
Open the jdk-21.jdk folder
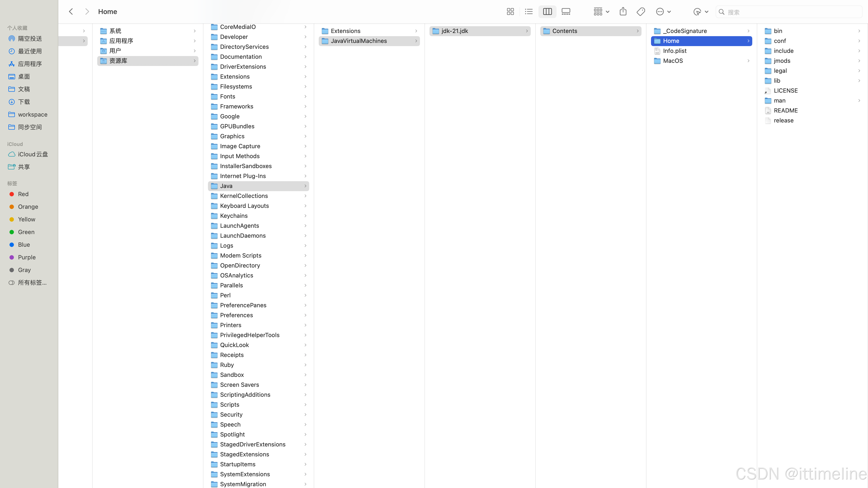[455, 31]
